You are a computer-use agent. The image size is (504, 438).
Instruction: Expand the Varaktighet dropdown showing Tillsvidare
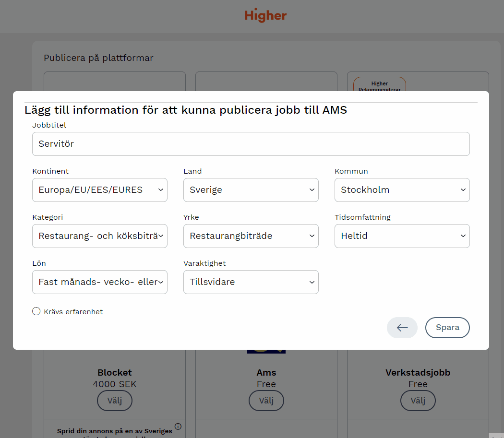(x=251, y=282)
